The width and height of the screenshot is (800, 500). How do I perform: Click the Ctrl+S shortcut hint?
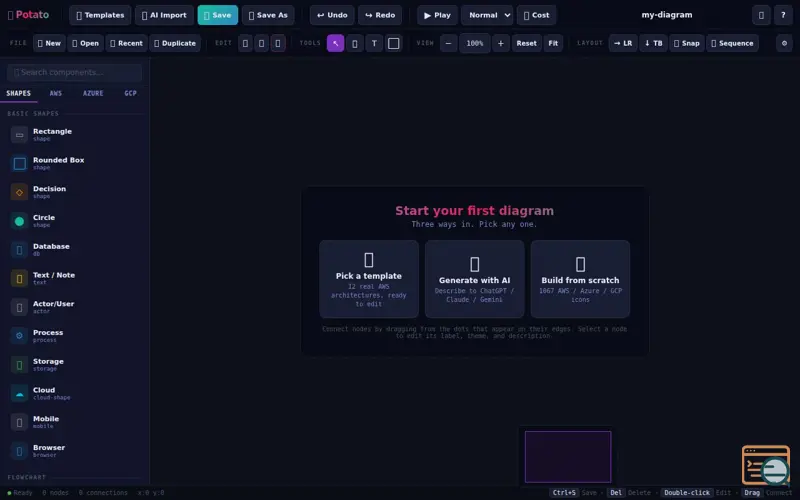564,493
